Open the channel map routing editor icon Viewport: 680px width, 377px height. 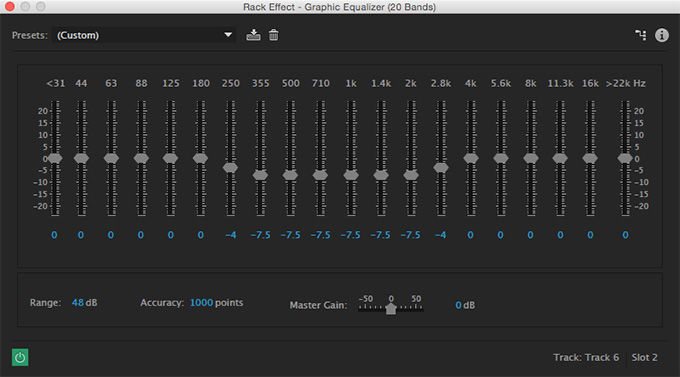click(x=641, y=35)
